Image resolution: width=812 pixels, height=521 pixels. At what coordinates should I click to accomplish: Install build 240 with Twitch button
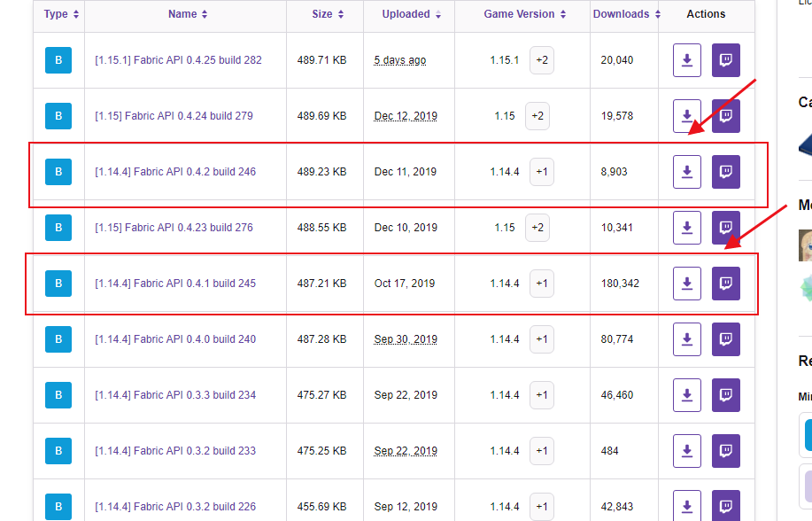[725, 339]
